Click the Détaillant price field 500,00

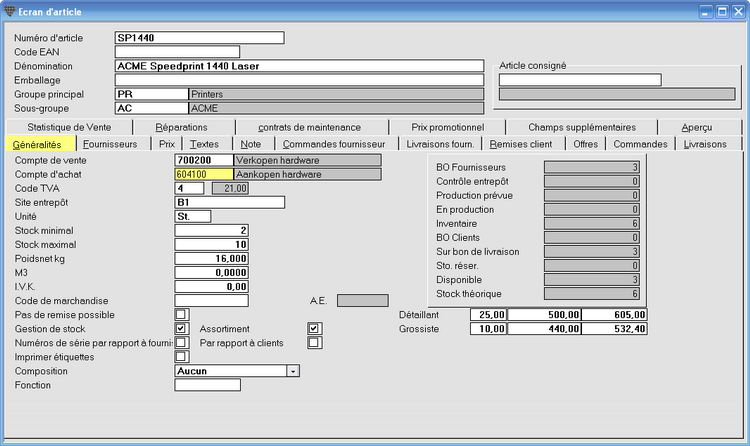(x=544, y=315)
